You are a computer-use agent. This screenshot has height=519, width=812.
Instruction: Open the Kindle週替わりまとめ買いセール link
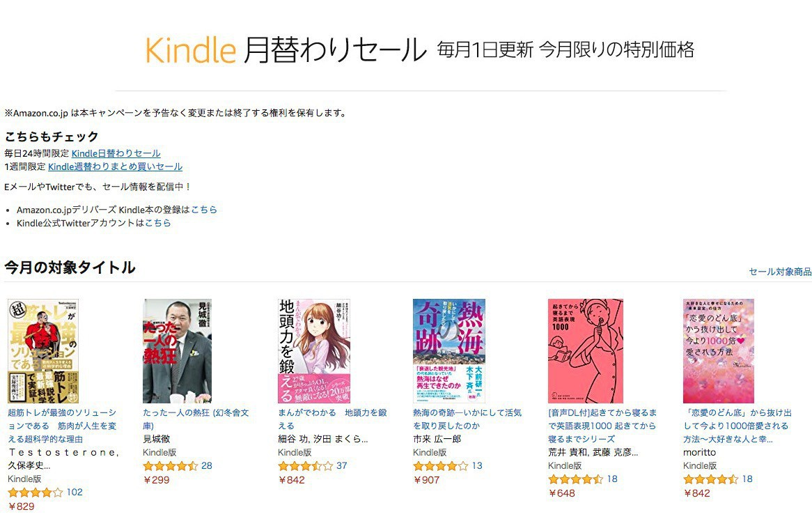115,166
